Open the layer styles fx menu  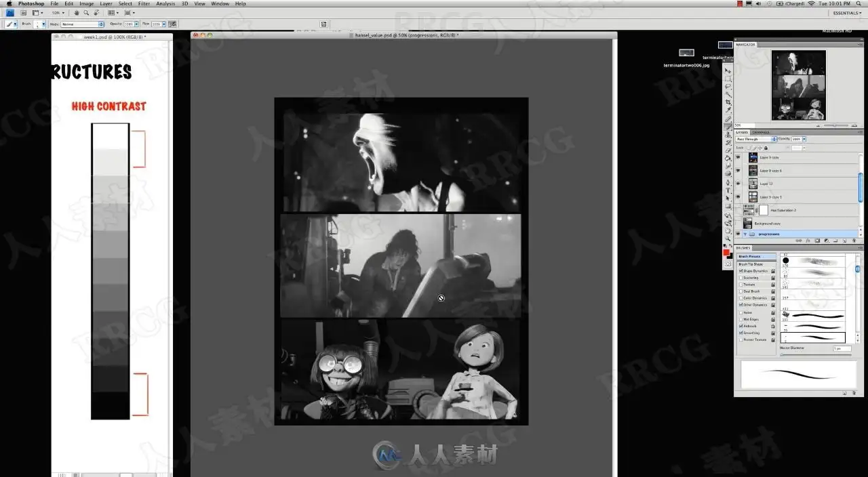click(x=808, y=241)
